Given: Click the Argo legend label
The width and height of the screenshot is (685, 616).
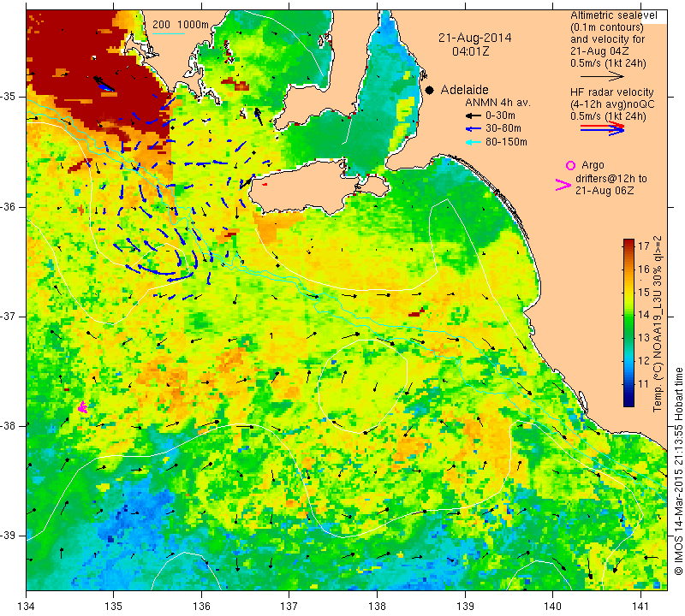Looking at the screenshot, I should click(x=593, y=165).
